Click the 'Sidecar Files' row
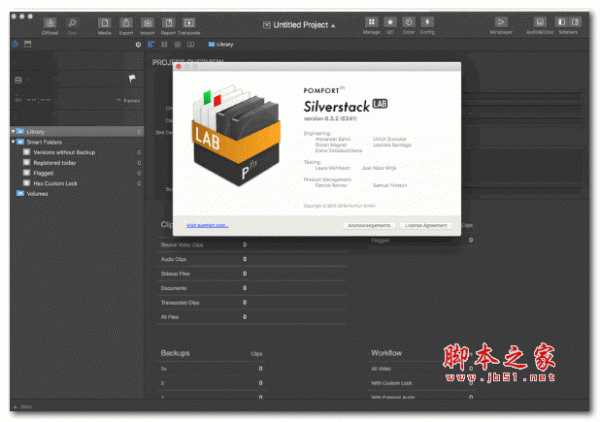 coord(251,274)
